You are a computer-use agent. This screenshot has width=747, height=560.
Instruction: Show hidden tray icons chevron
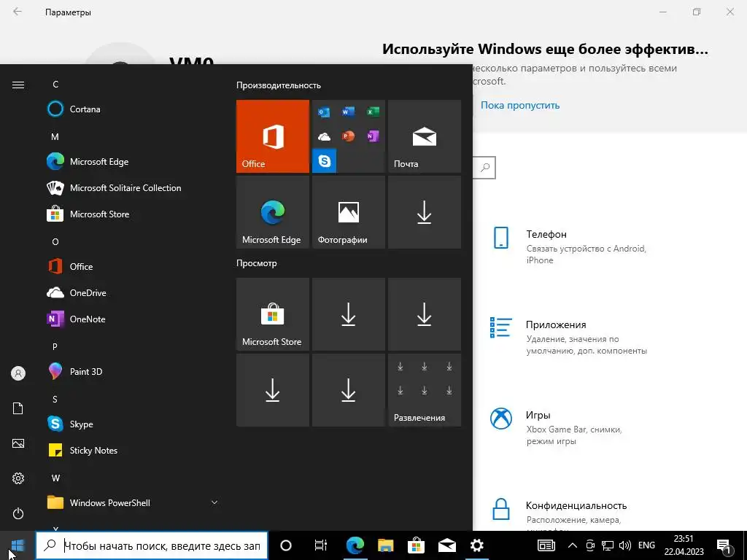(573, 545)
